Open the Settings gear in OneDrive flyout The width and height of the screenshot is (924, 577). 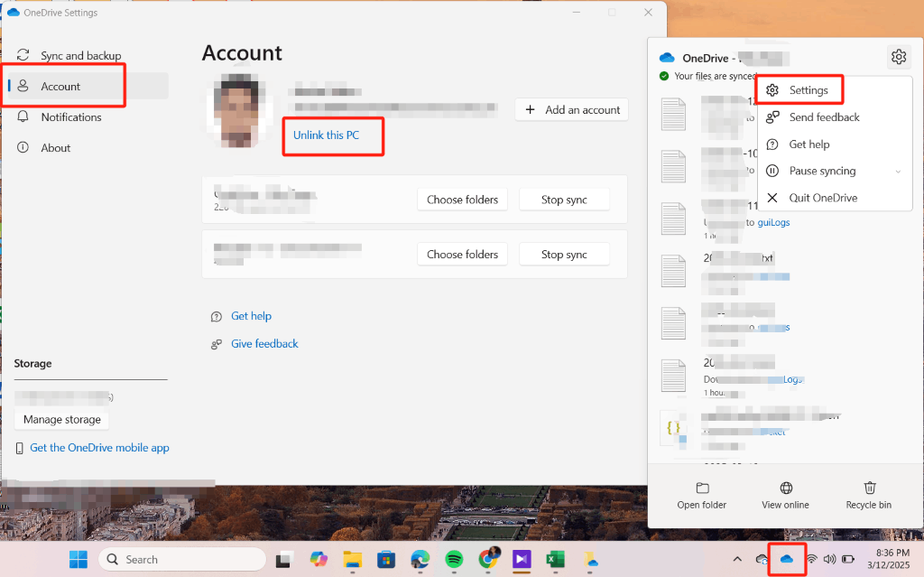coord(899,56)
